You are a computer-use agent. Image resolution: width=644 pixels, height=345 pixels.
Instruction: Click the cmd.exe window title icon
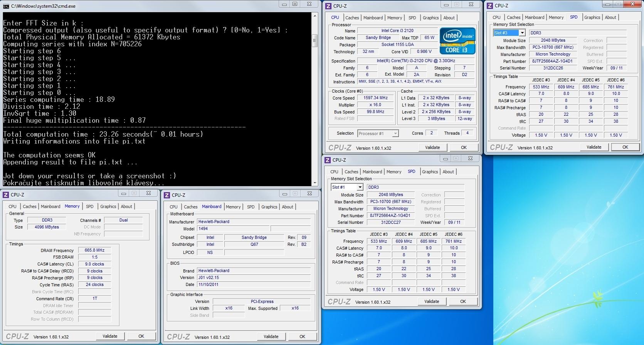click(7, 6)
